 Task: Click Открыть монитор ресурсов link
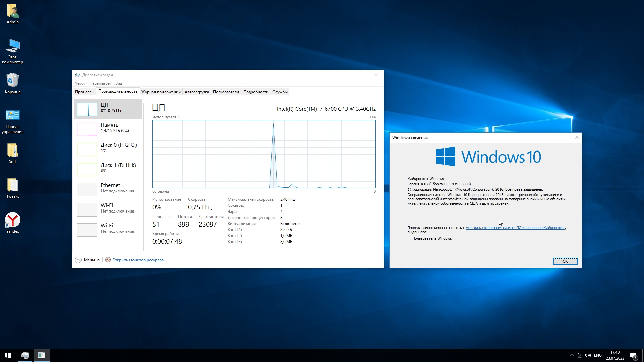[138, 260]
